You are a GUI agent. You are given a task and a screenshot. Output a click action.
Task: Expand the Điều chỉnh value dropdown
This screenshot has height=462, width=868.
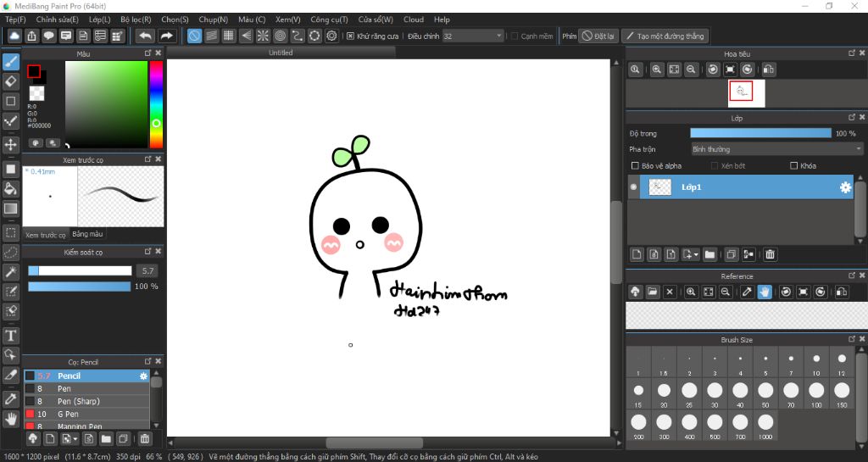[x=498, y=36]
